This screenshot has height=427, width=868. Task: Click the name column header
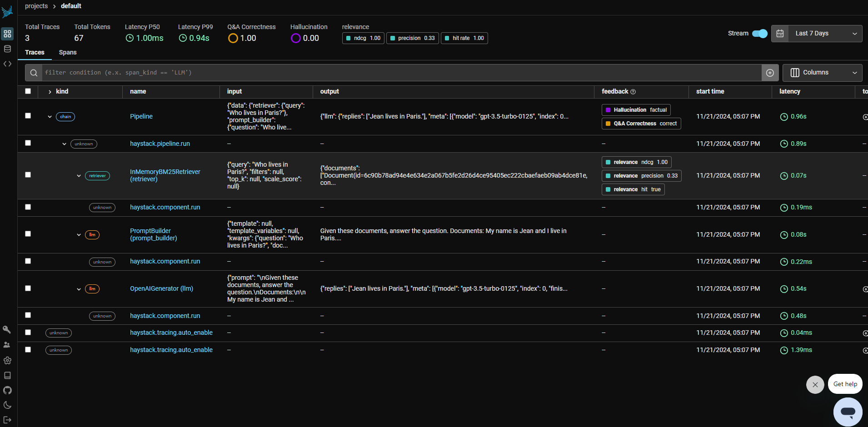point(138,92)
